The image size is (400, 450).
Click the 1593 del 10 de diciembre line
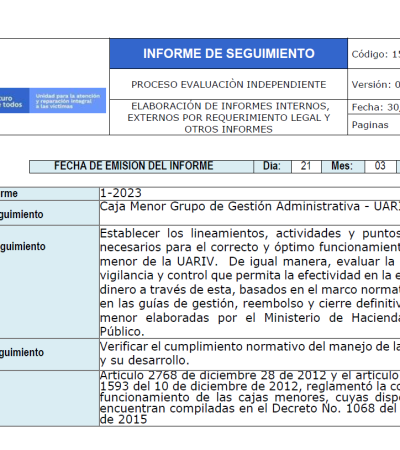pos(250,386)
